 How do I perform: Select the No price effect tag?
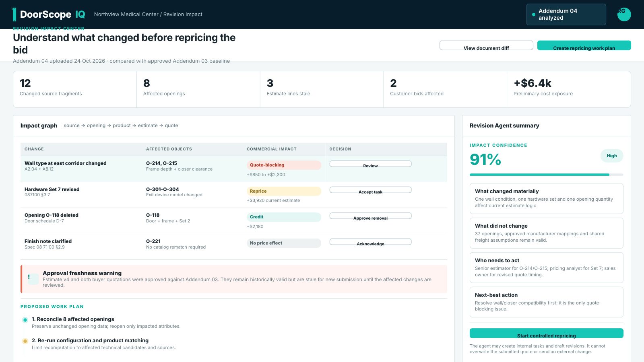tap(284, 243)
